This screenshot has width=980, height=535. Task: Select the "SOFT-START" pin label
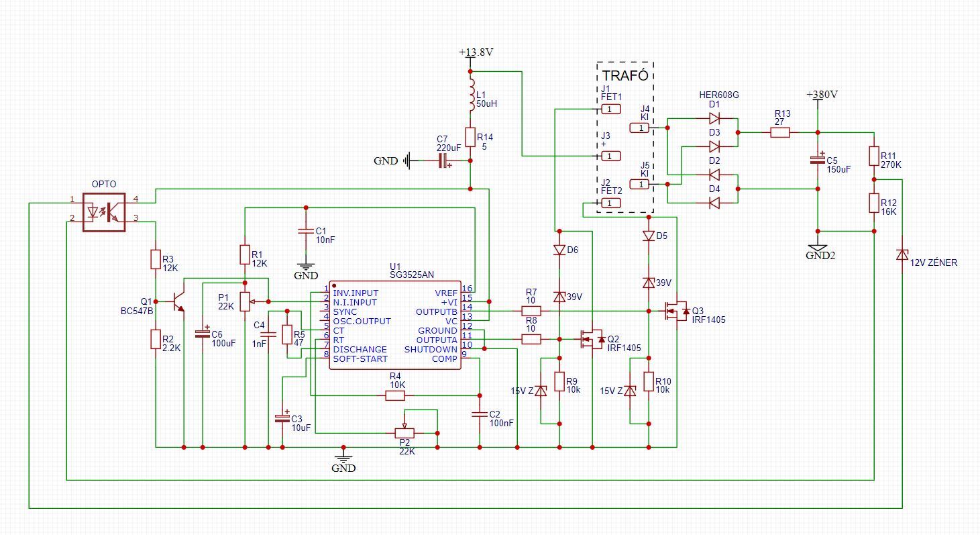(360, 359)
